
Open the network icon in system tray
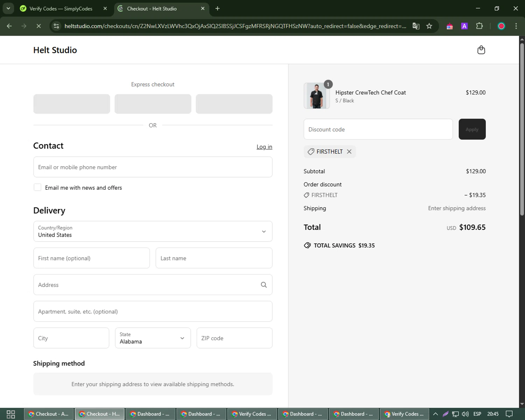455,414
